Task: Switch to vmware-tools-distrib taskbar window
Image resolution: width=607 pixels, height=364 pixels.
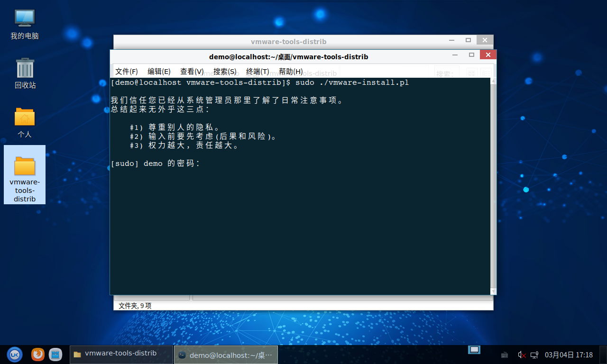Action: 121,354
